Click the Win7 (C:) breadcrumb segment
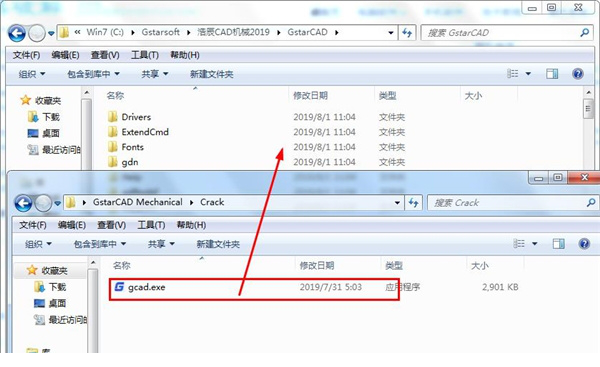600x367 pixels. coord(105,32)
